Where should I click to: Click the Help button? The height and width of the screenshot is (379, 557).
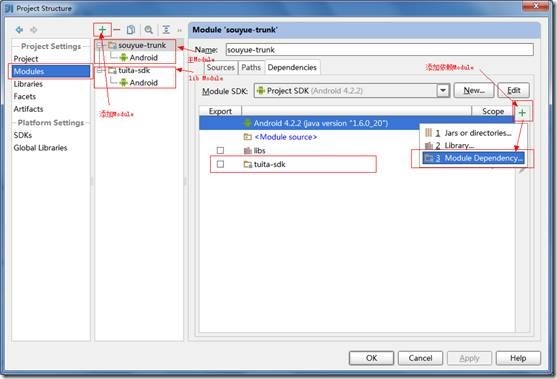point(518,358)
